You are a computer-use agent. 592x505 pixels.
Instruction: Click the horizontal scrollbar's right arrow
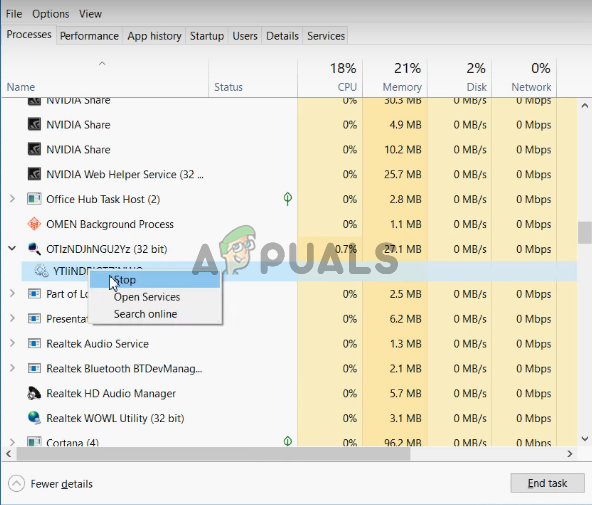coord(570,454)
